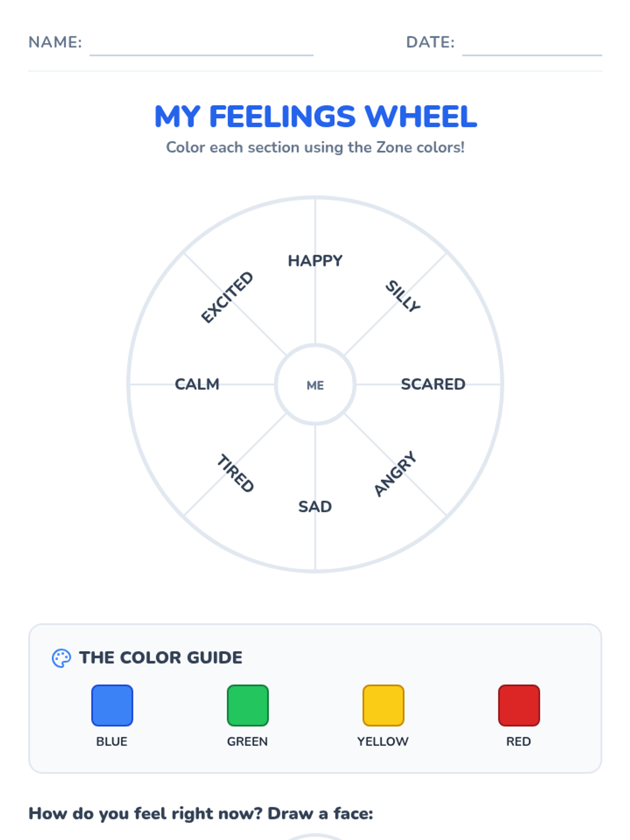Select the SILLY wheel section
The image size is (630, 840).
coord(403,296)
